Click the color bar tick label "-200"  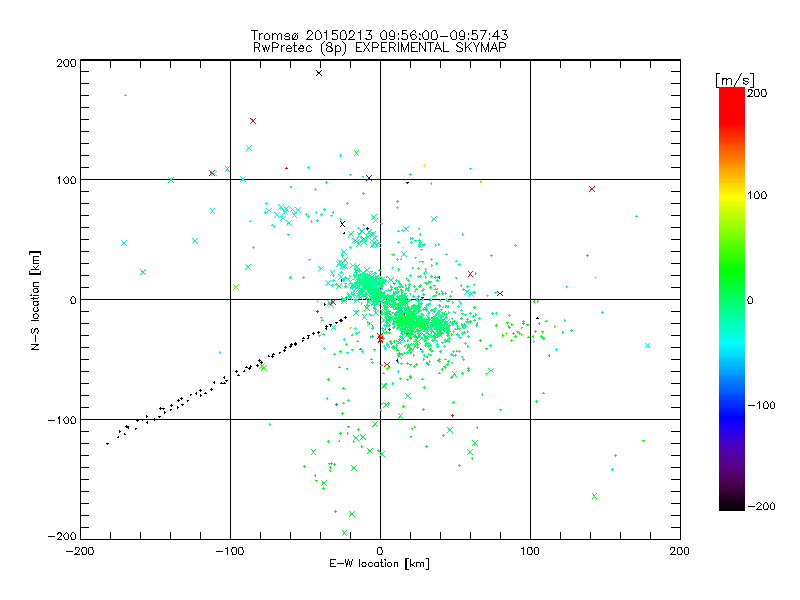(x=761, y=506)
